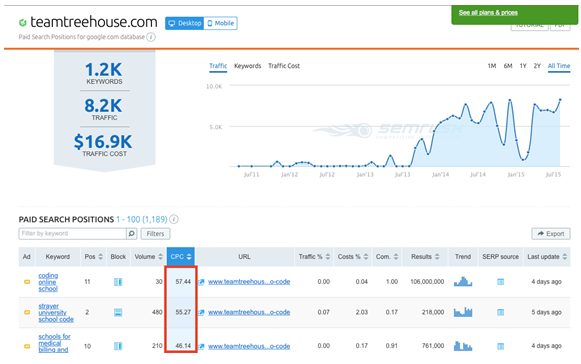Open info icon beside Paid Search Positions heading
Image resolution: width=581 pixels, height=364 pixels.
pyautogui.click(x=174, y=219)
